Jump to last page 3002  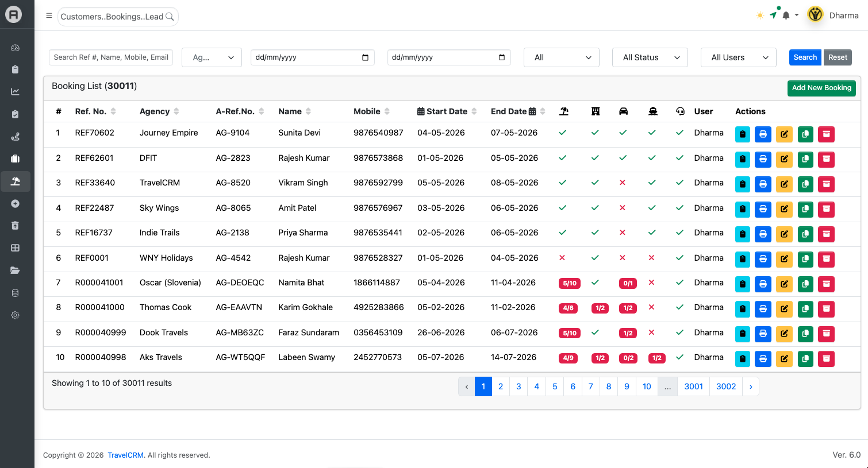726,386
